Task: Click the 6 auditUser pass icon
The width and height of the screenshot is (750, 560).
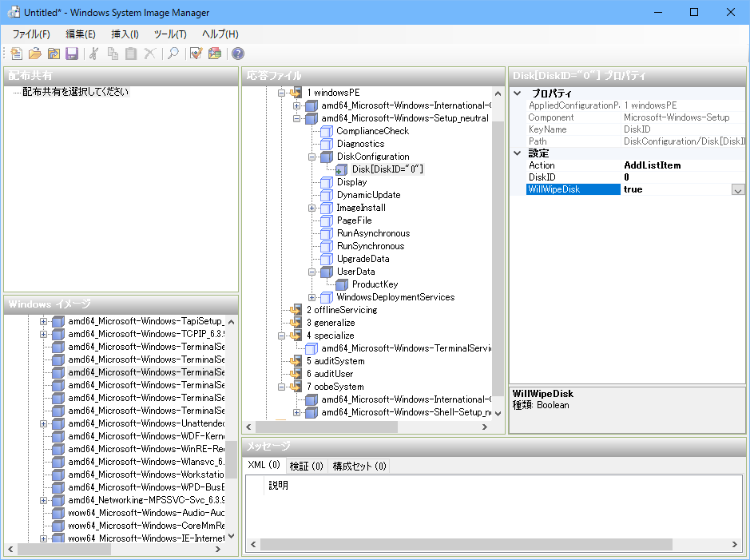Action: pyautogui.click(x=296, y=374)
